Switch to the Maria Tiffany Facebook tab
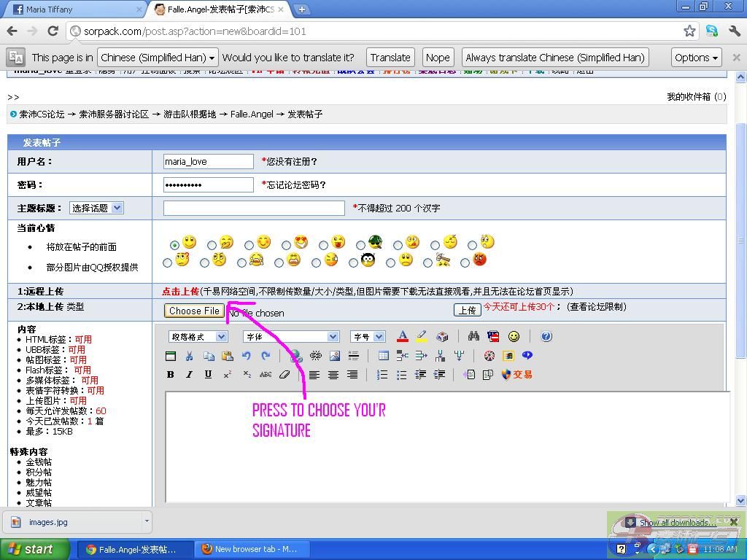 pyautogui.click(x=73, y=9)
